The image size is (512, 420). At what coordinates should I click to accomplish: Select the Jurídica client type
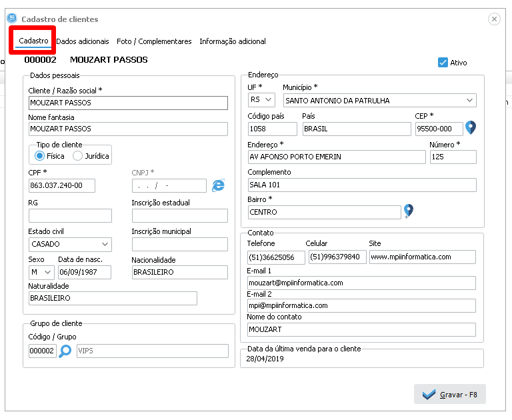pos(78,155)
